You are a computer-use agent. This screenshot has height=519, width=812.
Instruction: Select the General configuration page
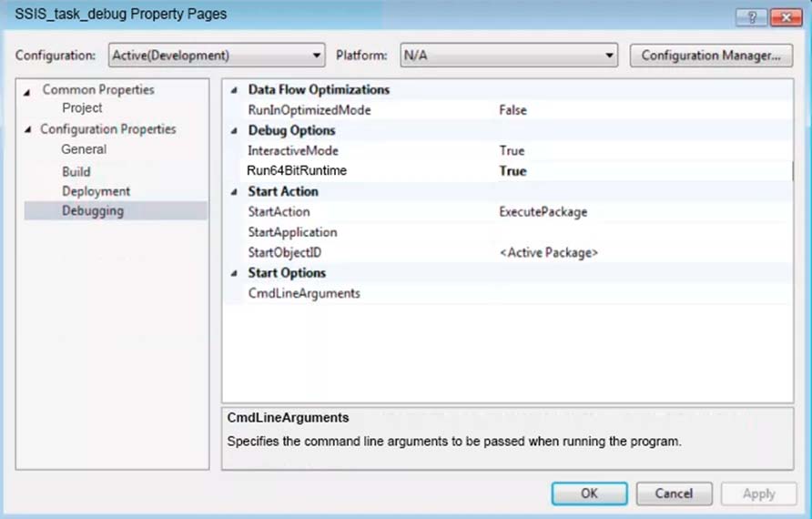tap(84, 149)
